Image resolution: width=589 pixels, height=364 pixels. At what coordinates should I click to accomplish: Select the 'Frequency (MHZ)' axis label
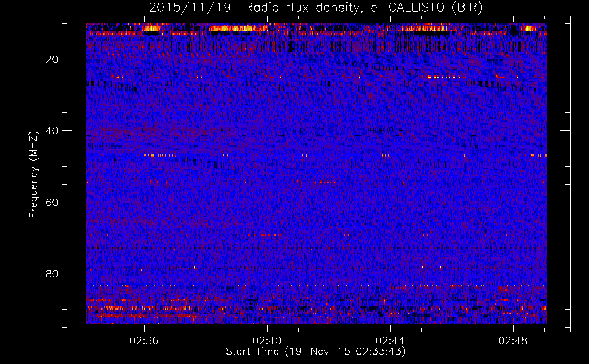pos(33,175)
